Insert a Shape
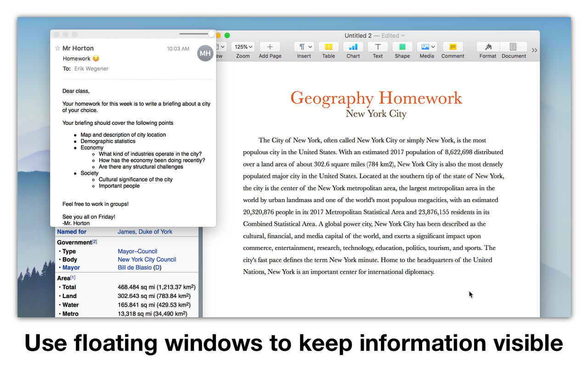 [x=402, y=47]
